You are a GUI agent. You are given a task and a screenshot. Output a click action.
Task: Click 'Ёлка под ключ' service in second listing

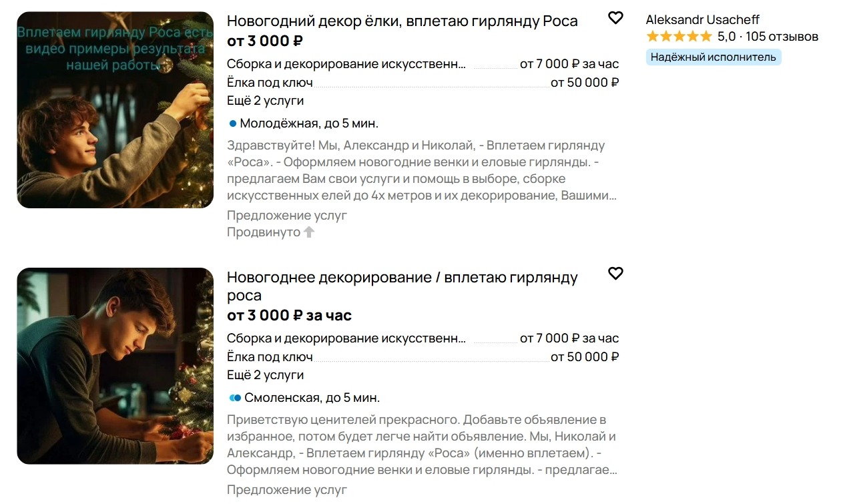click(270, 357)
